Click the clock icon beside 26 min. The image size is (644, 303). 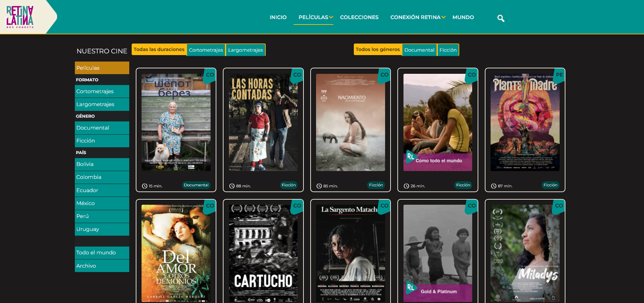point(406,186)
